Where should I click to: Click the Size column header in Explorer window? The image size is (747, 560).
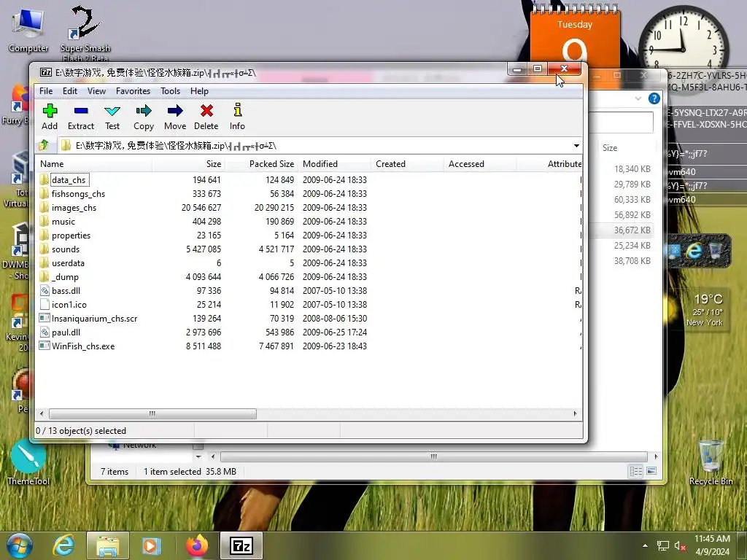pos(610,148)
